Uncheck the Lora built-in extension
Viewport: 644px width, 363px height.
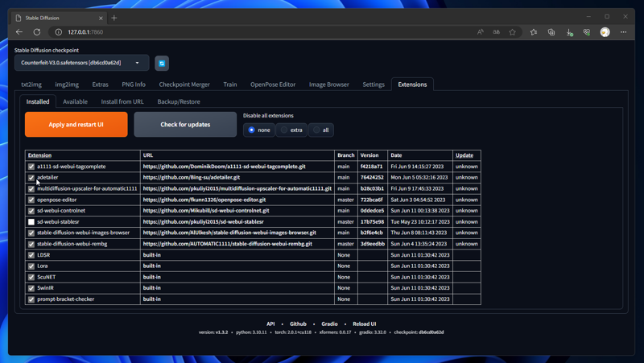pyautogui.click(x=31, y=266)
